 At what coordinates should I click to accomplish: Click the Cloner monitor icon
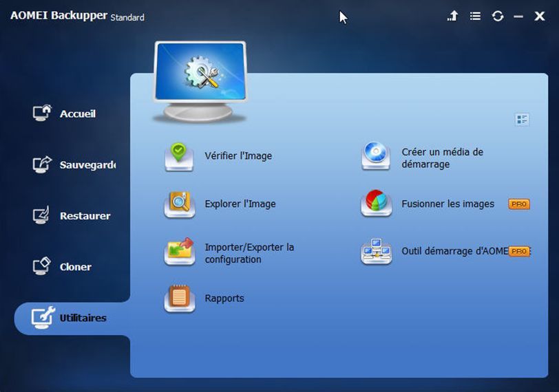(x=42, y=266)
